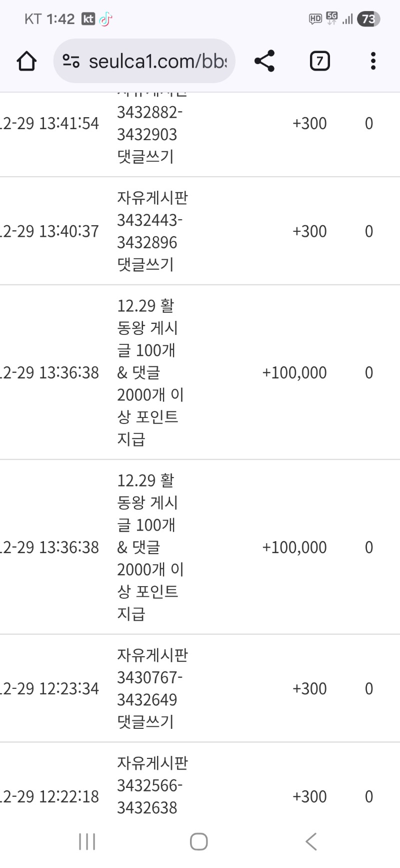Open the tab switcher showing 7 tabs
Image resolution: width=400 pixels, height=868 pixels.
pyautogui.click(x=319, y=61)
